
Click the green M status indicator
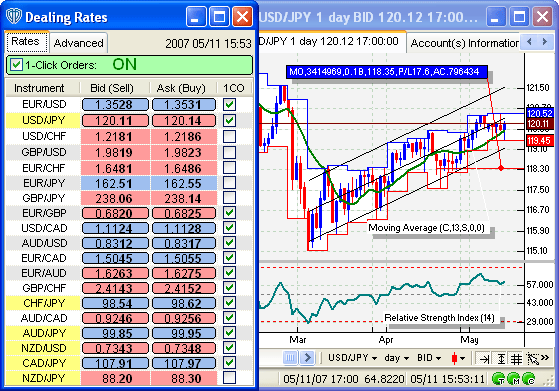tap(513, 379)
